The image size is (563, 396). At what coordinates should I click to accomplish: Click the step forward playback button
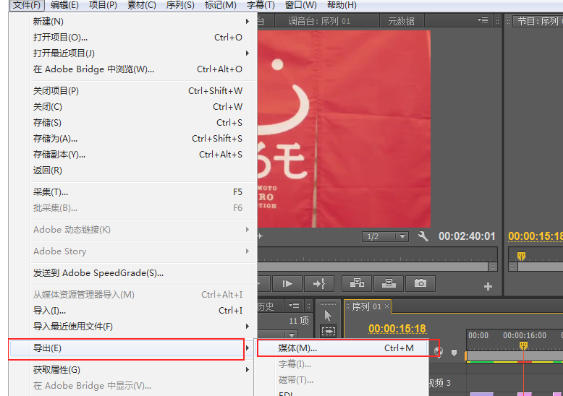pyautogui.click(x=287, y=284)
